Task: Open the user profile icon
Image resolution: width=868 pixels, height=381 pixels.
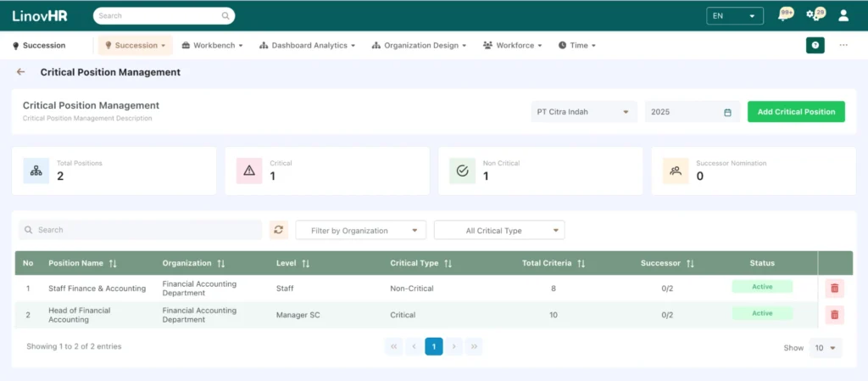Action: [843, 15]
